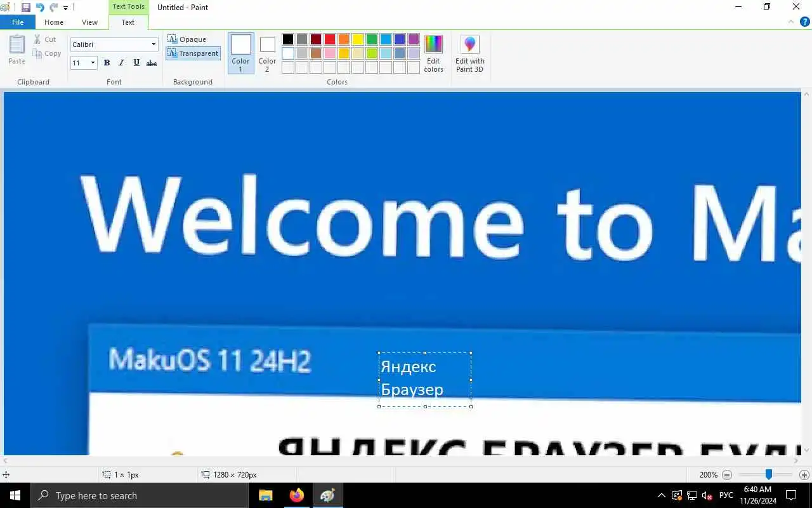This screenshot has height=508, width=812.
Task: Open the notification center icon
Action: (x=791, y=495)
